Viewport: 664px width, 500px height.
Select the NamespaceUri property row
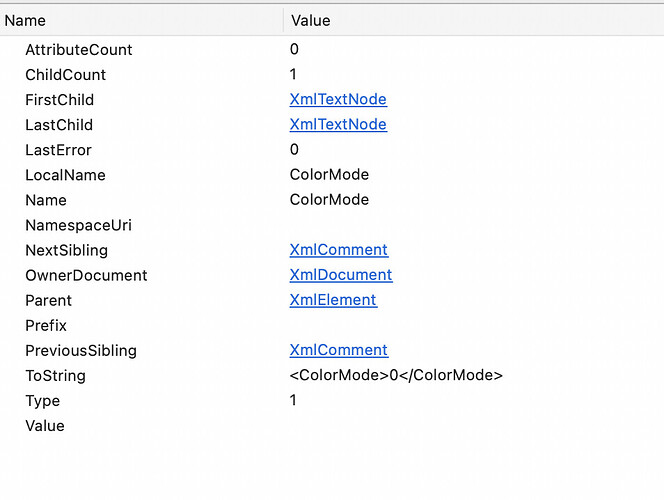click(x=332, y=225)
